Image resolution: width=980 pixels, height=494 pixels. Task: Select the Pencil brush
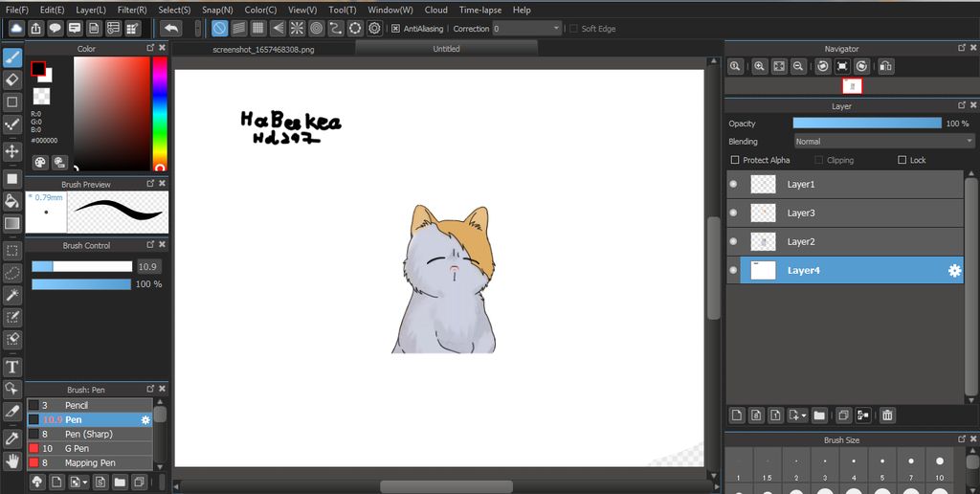tap(89, 405)
